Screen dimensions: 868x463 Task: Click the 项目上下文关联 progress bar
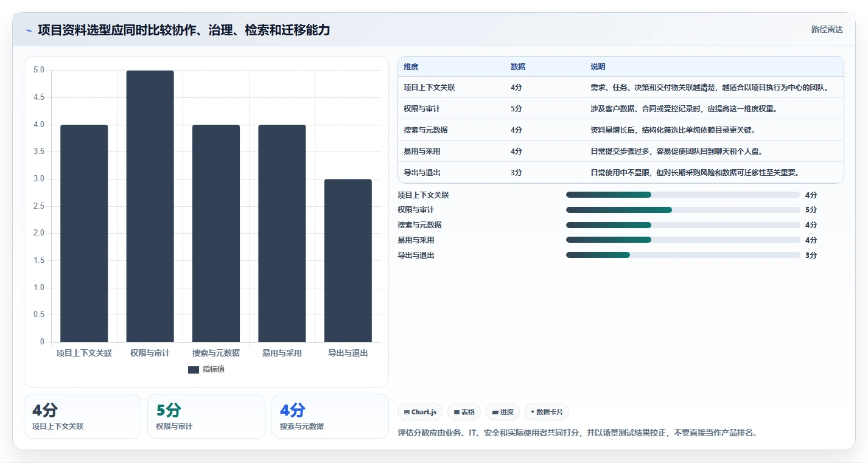(683, 195)
